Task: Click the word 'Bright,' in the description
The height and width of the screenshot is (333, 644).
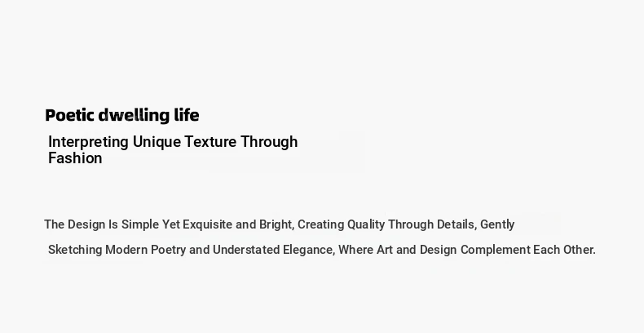Action: click(x=276, y=225)
